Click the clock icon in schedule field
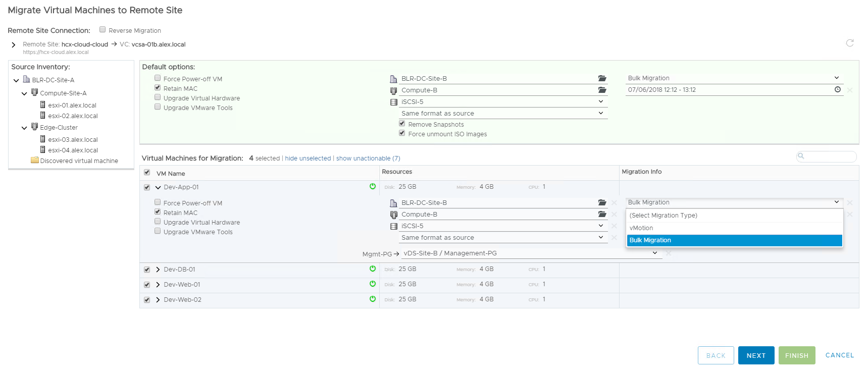The width and height of the screenshot is (868, 373). click(838, 89)
